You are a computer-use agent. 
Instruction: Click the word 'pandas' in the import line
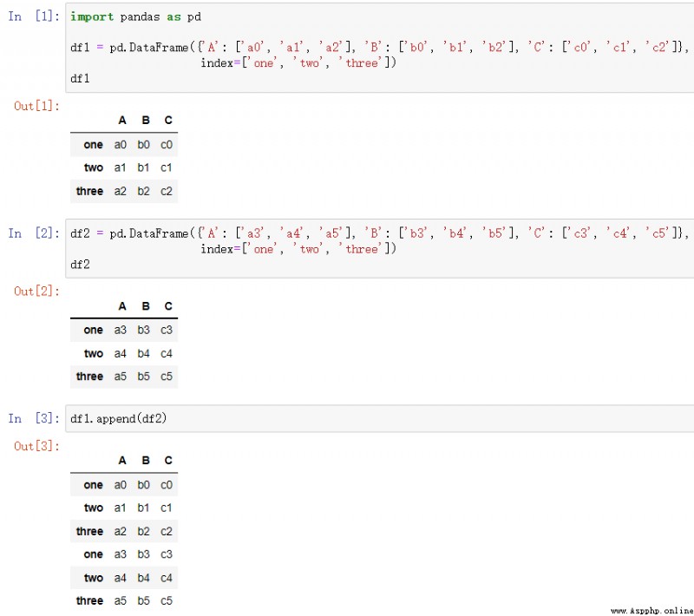(140, 16)
